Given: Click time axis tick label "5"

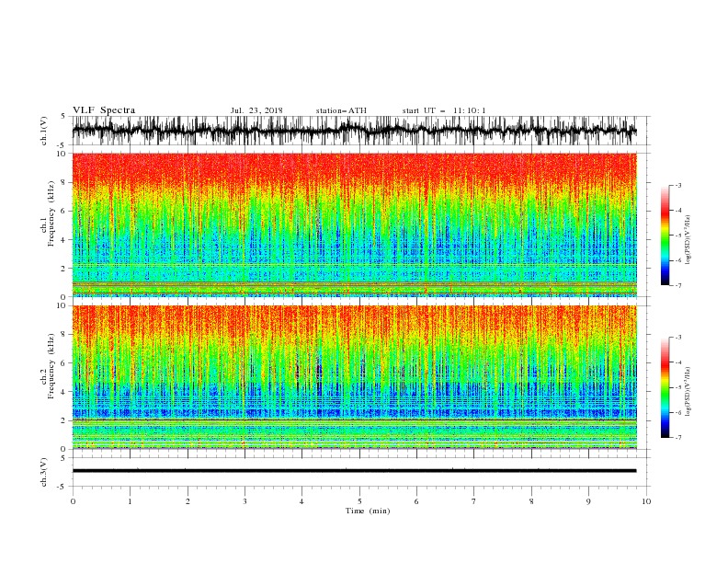Looking at the screenshot, I should (359, 501).
